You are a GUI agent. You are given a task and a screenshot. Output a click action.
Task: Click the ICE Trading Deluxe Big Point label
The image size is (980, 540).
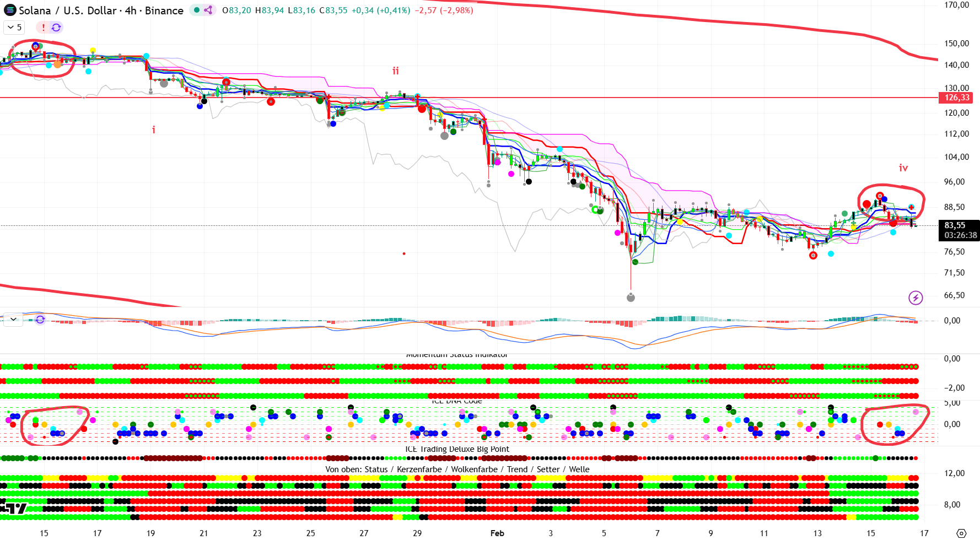coord(456,449)
